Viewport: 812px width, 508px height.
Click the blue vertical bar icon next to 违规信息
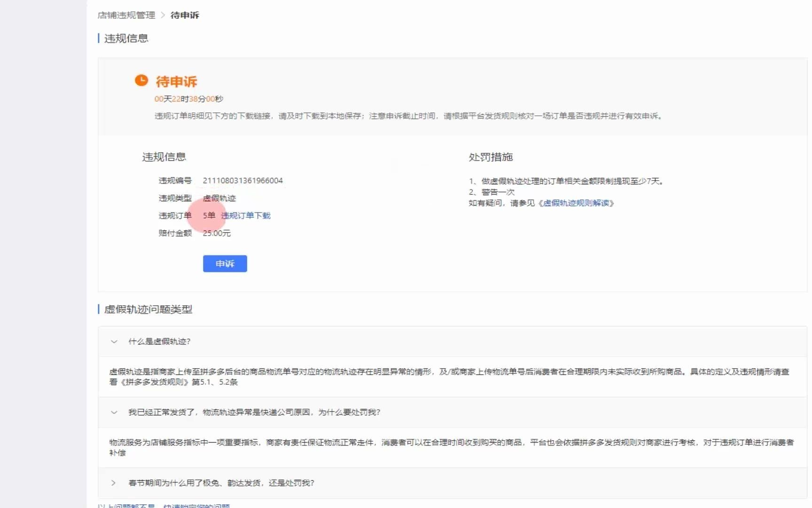[98, 38]
